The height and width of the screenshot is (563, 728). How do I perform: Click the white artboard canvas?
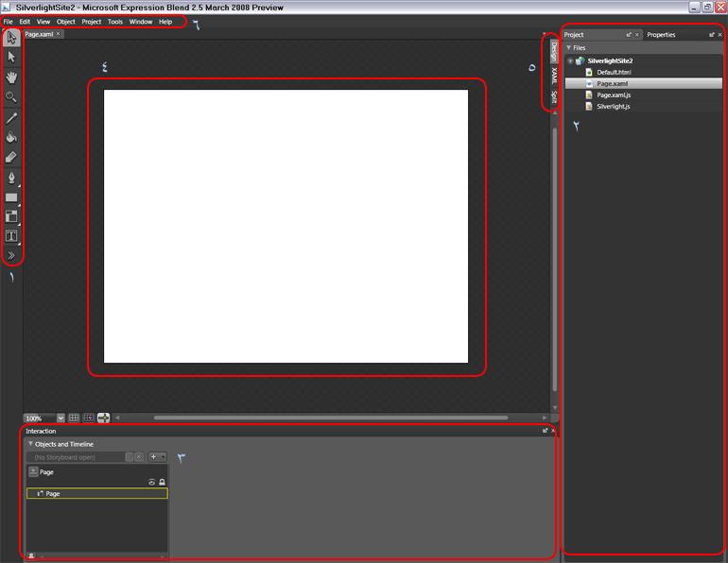click(286, 227)
